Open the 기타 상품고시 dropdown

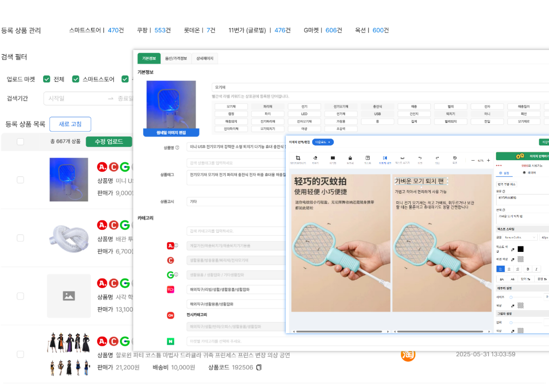pos(235,201)
